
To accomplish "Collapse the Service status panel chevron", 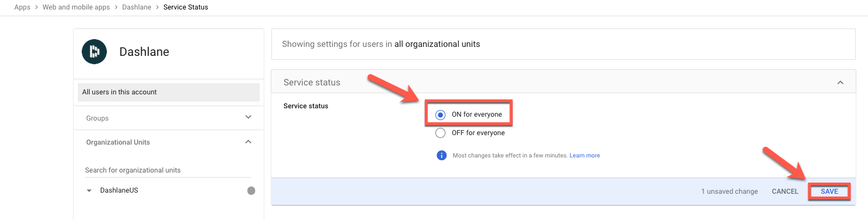I will click(840, 82).
